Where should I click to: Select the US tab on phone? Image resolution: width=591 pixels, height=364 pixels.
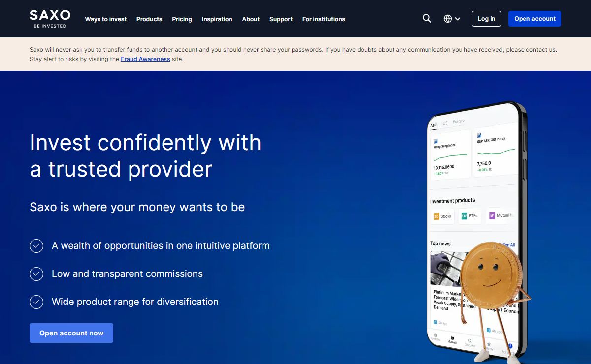pyautogui.click(x=445, y=123)
